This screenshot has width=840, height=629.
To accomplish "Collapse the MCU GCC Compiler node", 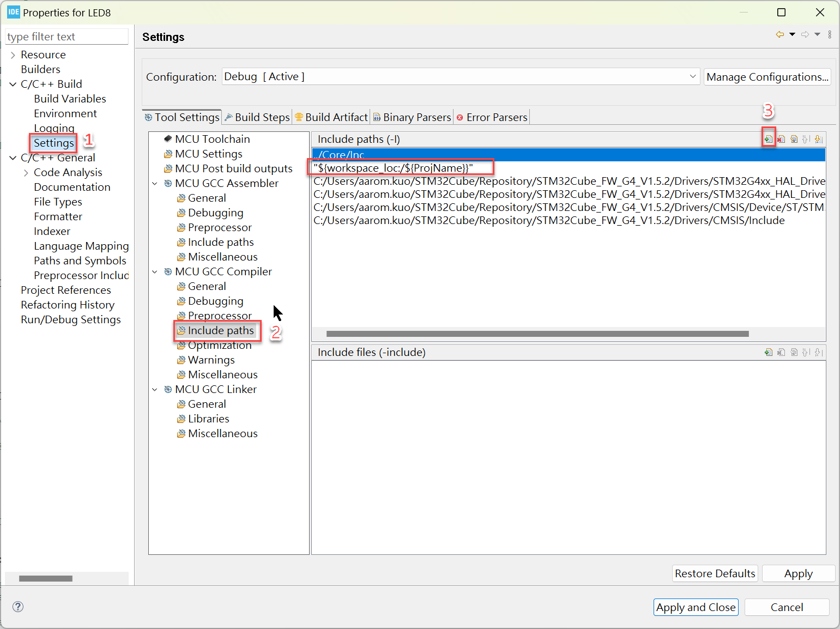I will click(155, 271).
